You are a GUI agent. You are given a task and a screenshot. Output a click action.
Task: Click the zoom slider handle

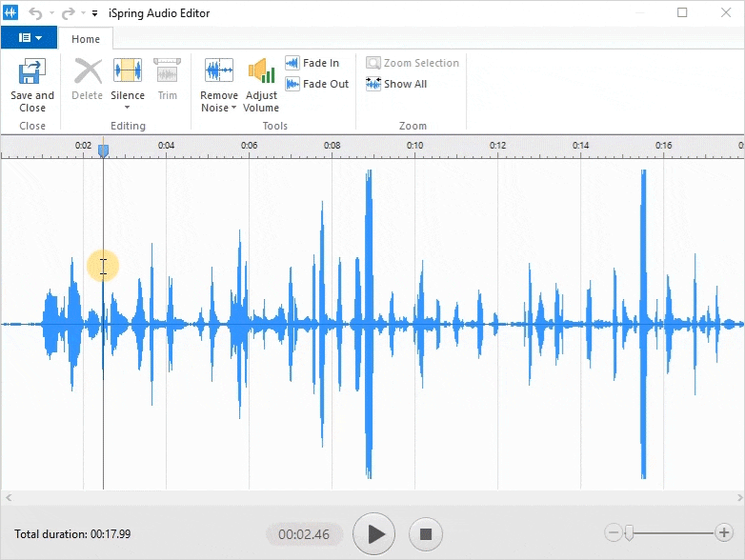click(x=629, y=533)
